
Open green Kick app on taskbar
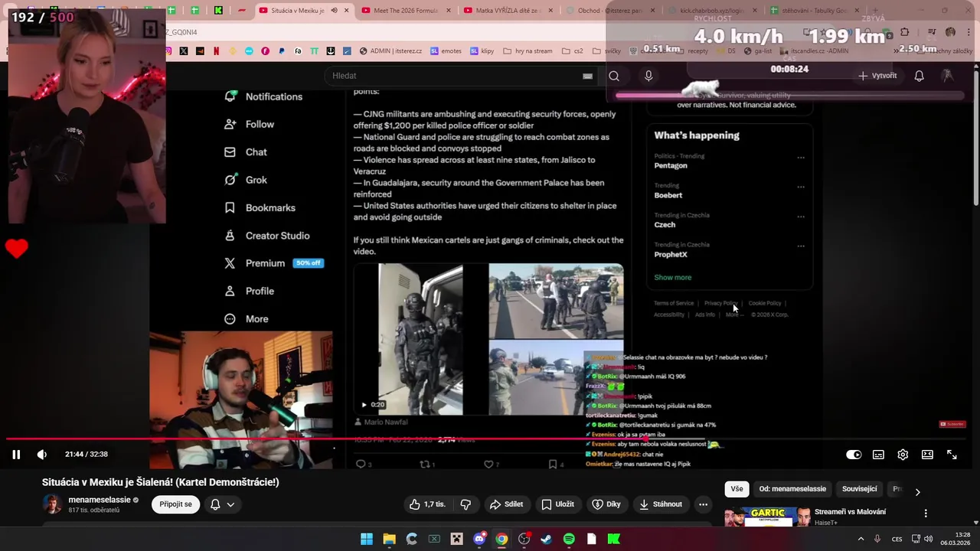pos(614,540)
